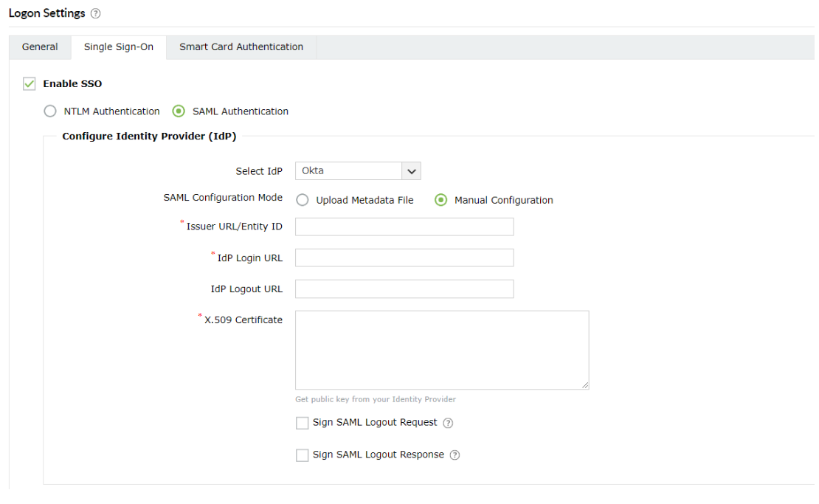Tick the Sign SAML Logout Response checkbox
This screenshot has height=504, width=819.
(302, 455)
